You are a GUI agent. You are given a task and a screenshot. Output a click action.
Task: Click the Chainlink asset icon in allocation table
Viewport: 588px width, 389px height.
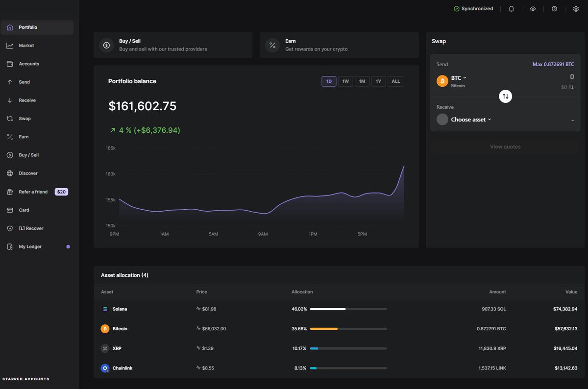tap(105, 368)
